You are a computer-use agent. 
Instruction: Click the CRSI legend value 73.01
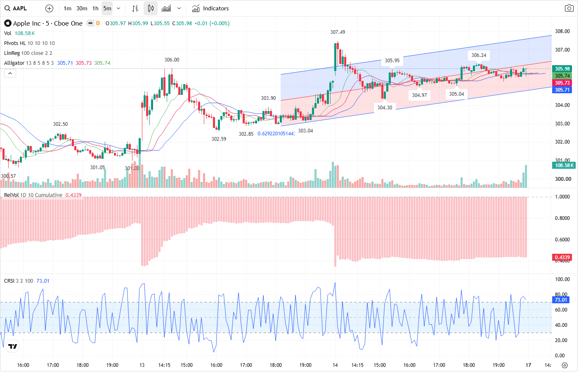(x=43, y=281)
